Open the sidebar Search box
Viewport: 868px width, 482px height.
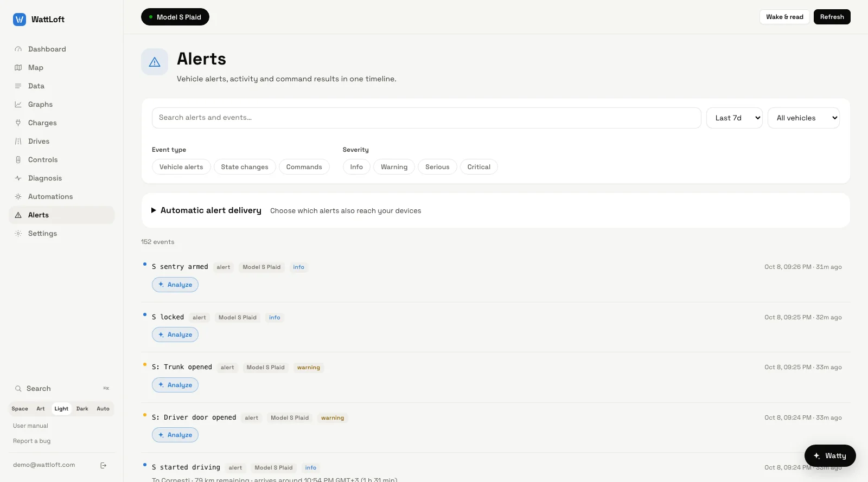(x=61, y=389)
